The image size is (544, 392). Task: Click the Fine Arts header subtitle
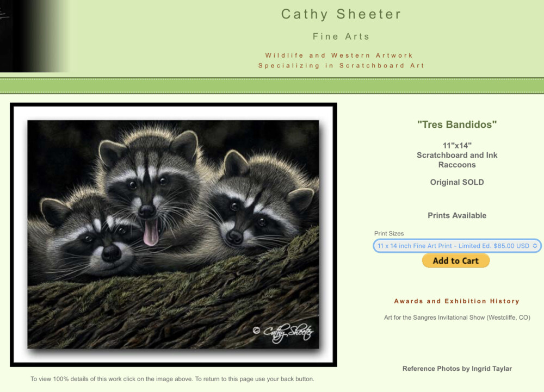[341, 36]
